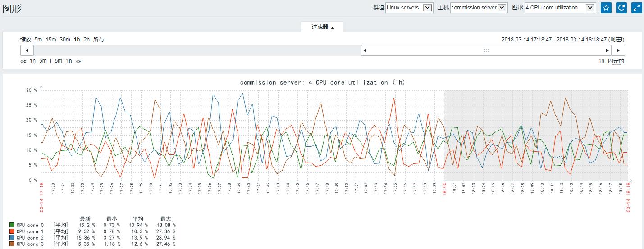Click the left arrow at scrollbar start
The height and width of the screenshot is (249, 644).
[x=27, y=50]
